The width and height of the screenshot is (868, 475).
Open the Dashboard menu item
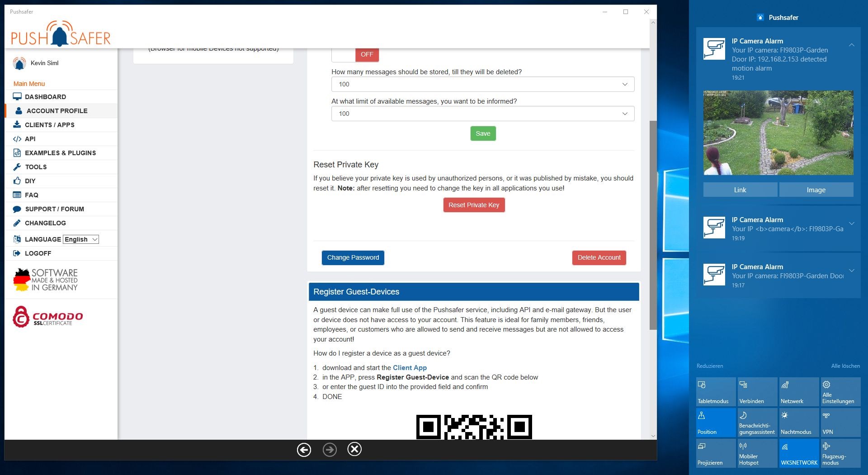tap(61, 97)
